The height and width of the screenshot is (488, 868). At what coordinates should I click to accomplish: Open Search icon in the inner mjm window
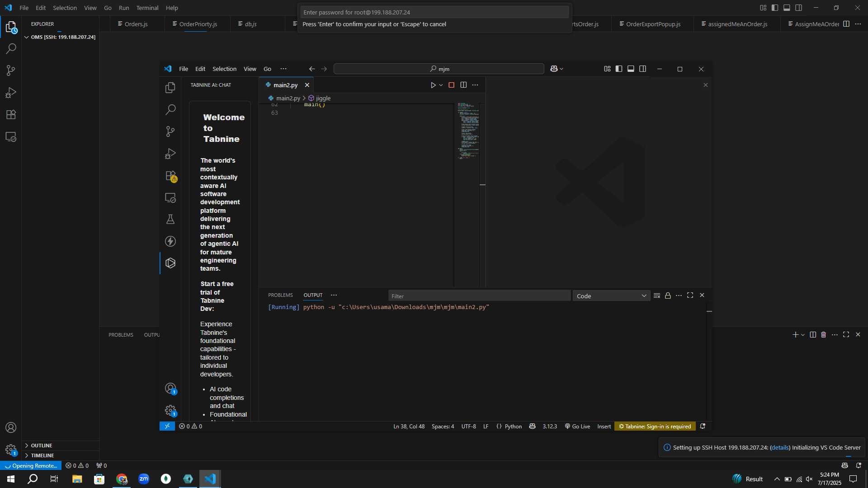(170, 109)
